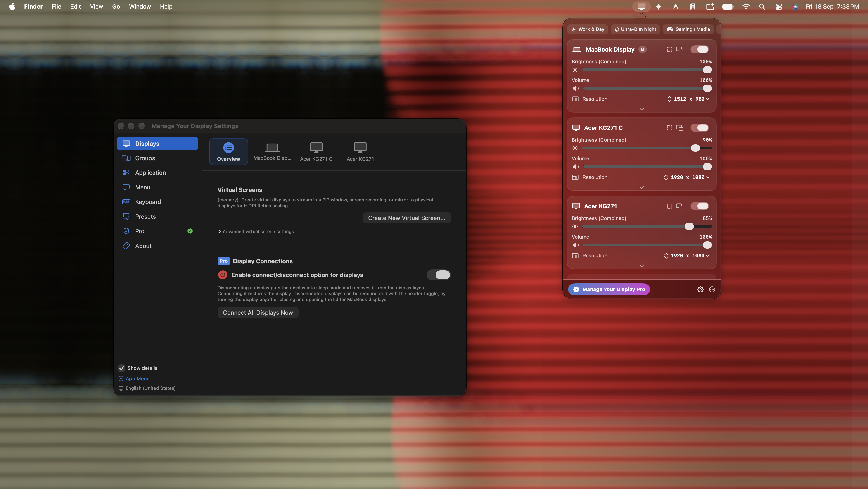Expand the Acer KG271 C card chevron
The width and height of the screenshot is (868, 489).
[641, 187]
